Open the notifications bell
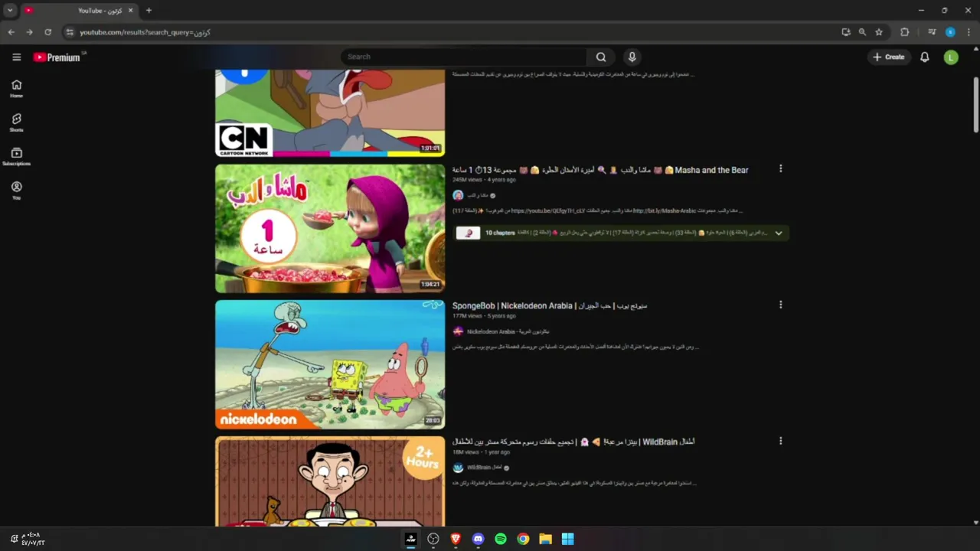This screenshot has height=551, width=980. pos(925,57)
